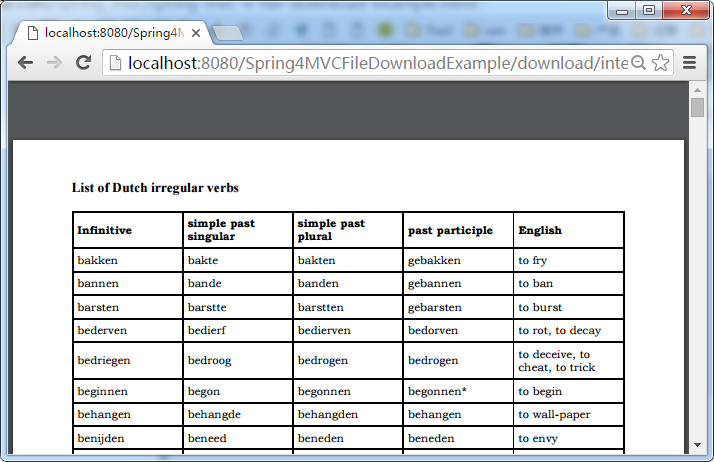
Task: Click the zoom magnifier icon in address bar
Action: click(x=639, y=63)
